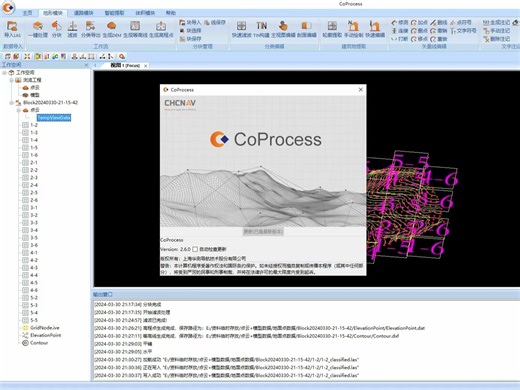
Task: Click the 分类导出 classification export icon
Action: tap(90, 29)
